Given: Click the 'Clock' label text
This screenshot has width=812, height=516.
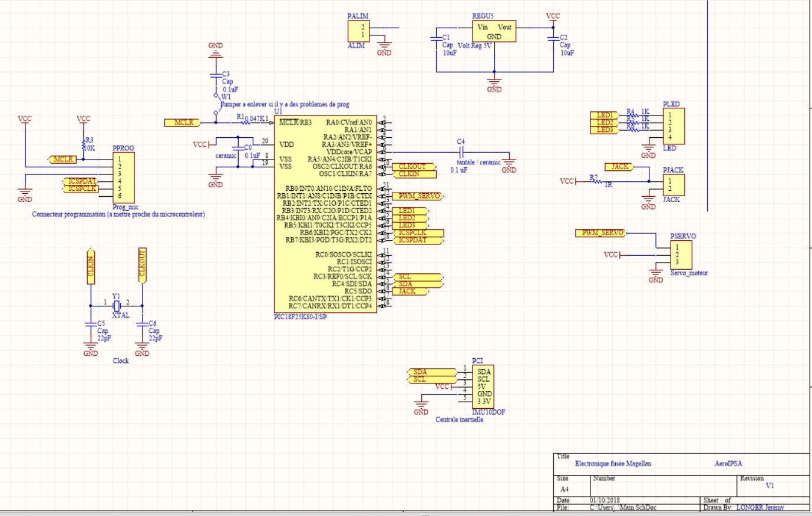Looking at the screenshot, I should coord(121,360).
